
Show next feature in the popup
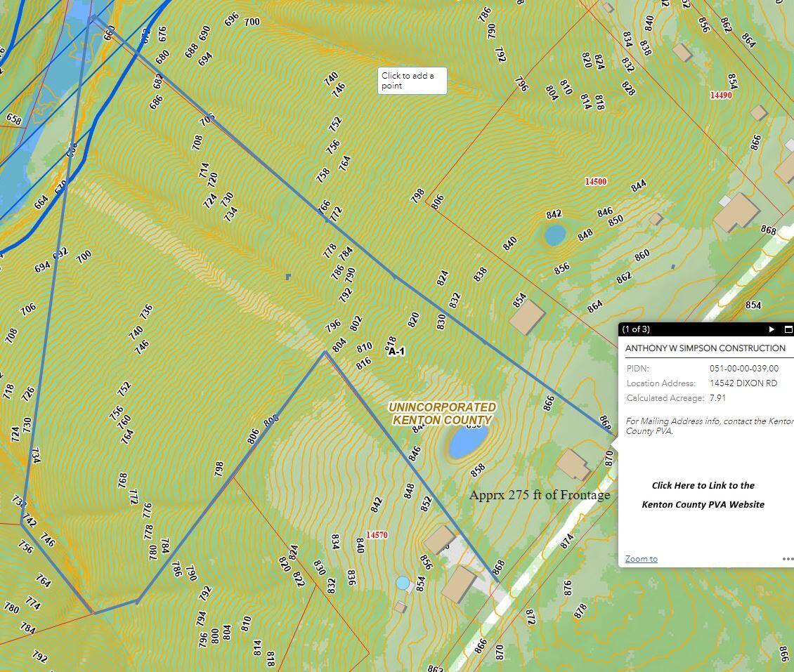point(772,329)
